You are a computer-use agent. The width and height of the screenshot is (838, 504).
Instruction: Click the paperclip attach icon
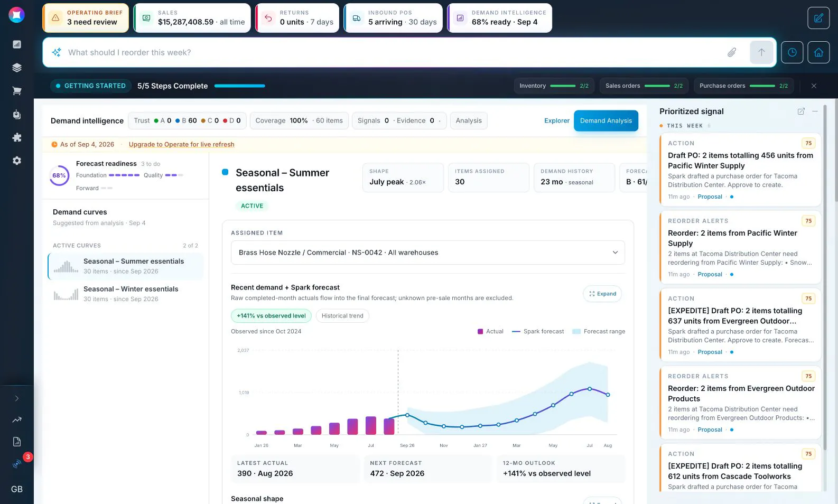pos(732,52)
